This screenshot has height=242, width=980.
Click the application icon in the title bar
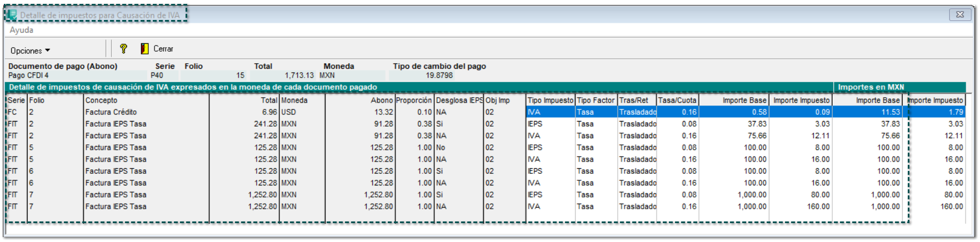pyautogui.click(x=12, y=15)
